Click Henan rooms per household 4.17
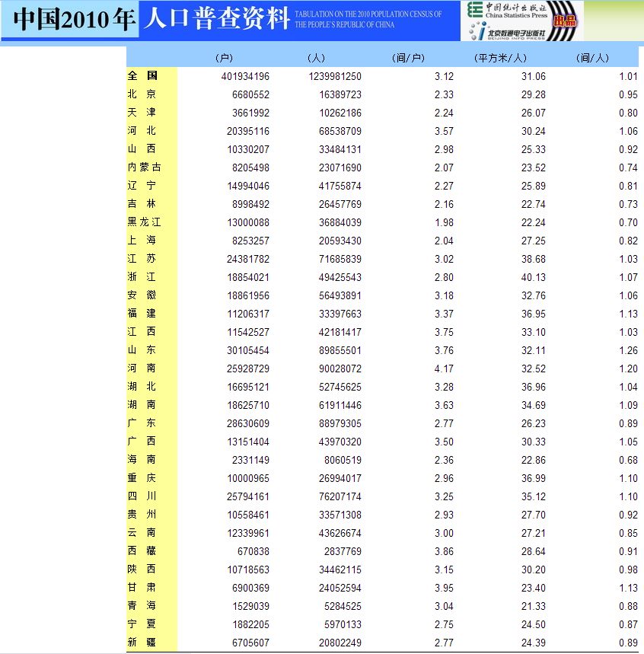The height and width of the screenshot is (654, 644). click(x=444, y=368)
